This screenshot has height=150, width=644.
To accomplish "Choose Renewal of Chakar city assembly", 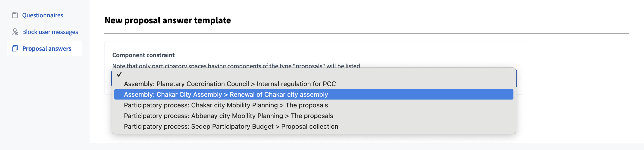I will point(225,94).
